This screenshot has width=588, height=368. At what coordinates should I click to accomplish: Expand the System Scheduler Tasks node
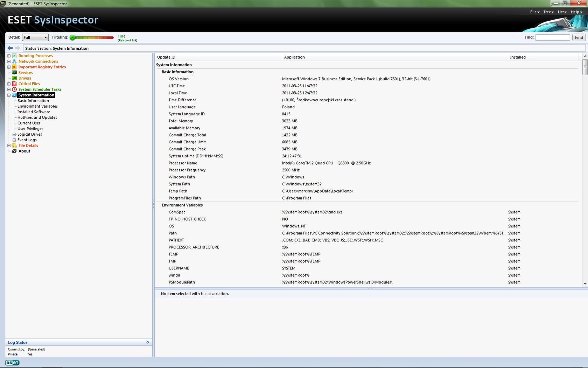click(9, 89)
